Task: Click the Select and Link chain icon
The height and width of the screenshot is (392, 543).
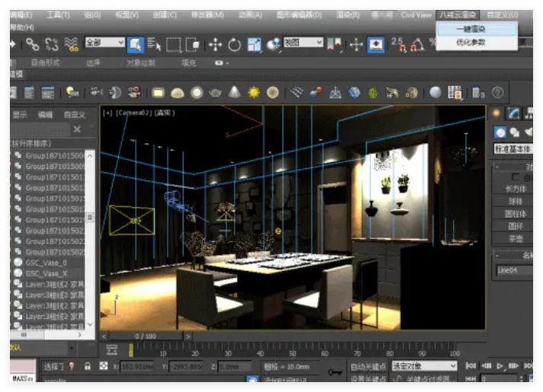Action: (x=33, y=45)
